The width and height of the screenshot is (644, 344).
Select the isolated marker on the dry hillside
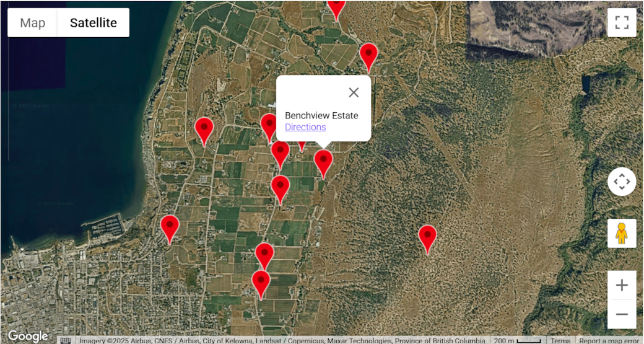pyautogui.click(x=427, y=240)
